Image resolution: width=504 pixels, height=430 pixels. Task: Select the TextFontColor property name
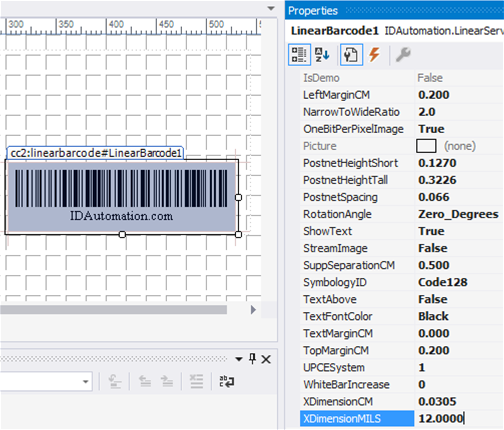tap(337, 316)
